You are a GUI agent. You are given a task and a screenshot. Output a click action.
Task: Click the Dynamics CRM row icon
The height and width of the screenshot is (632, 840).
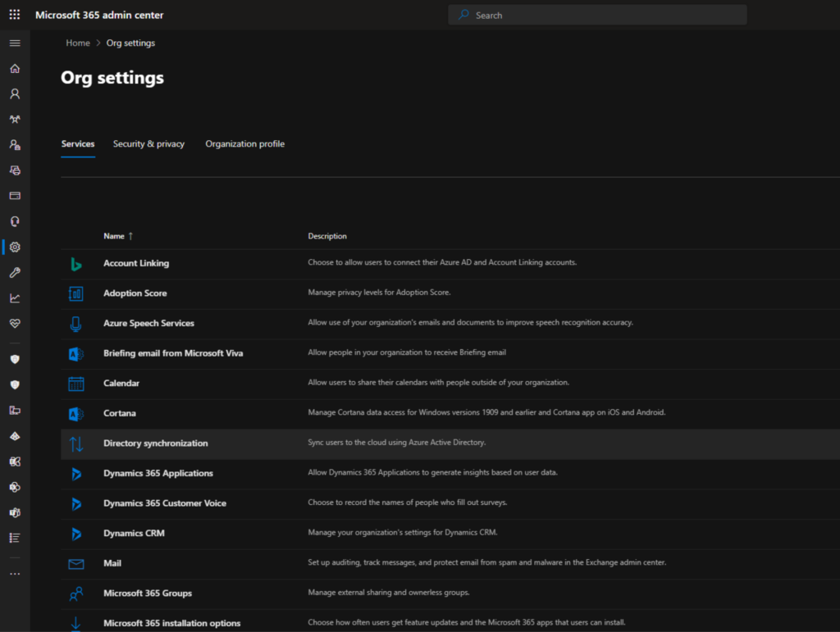pos(76,534)
